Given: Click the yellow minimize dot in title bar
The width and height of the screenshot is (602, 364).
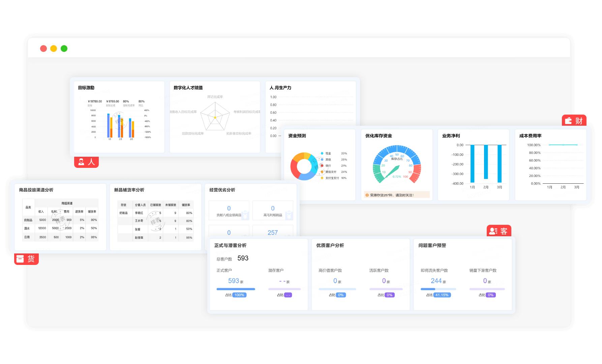Looking at the screenshot, I should (54, 49).
